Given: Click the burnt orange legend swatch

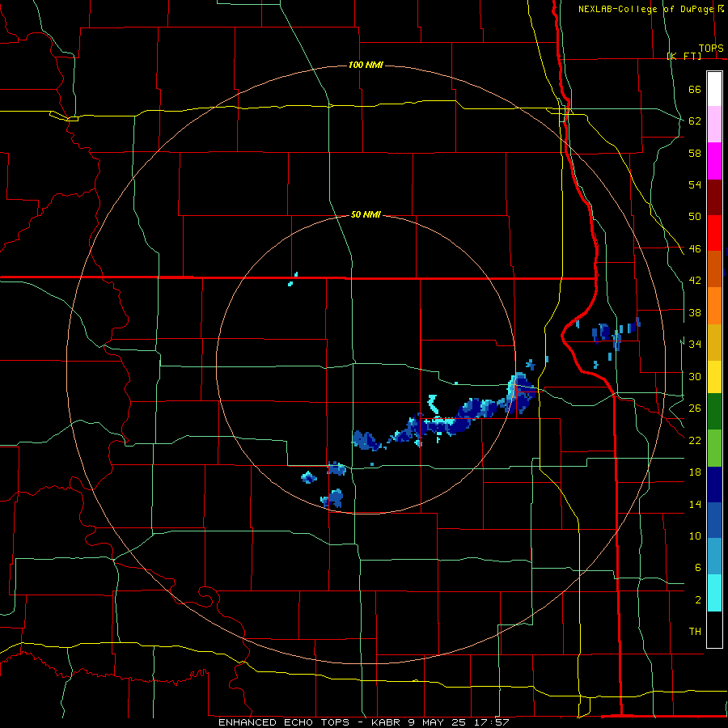Looking at the screenshot, I should click(714, 269).
